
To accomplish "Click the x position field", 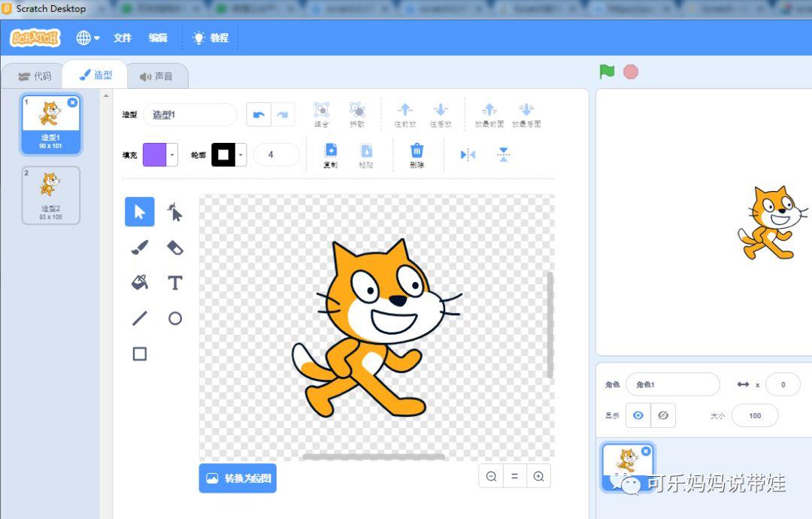I will 783,384.
